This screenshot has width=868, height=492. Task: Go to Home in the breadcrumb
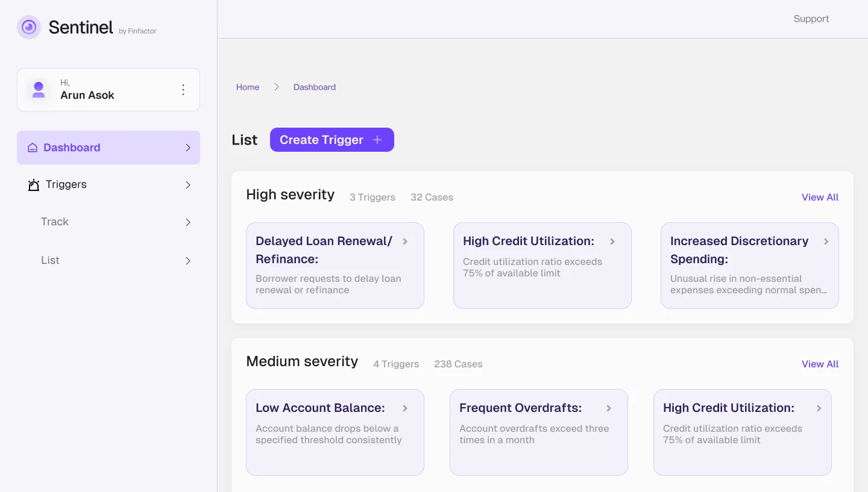coord(248,87)
